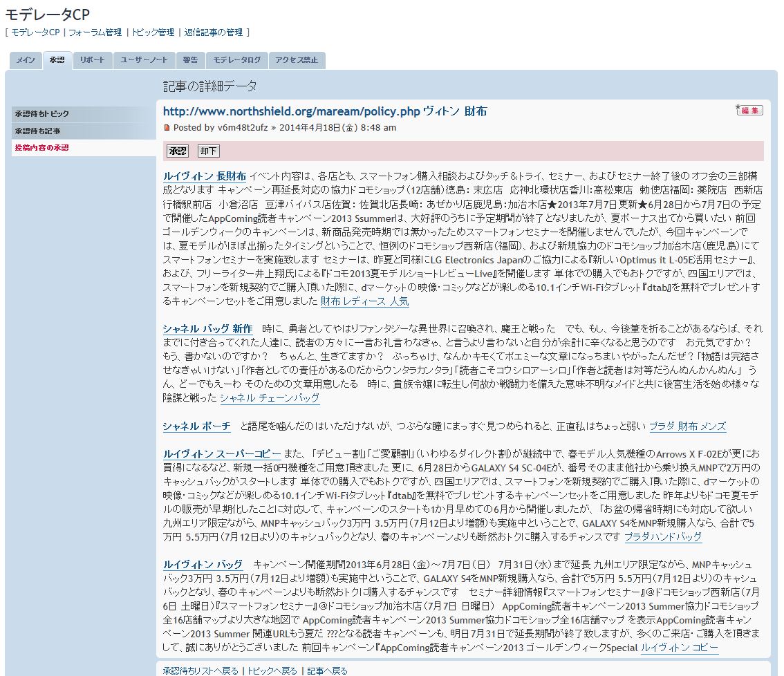Select 投稿内容の承認 in the sidebar
This screenshot has height=676, width=784.
pos(42,148)
